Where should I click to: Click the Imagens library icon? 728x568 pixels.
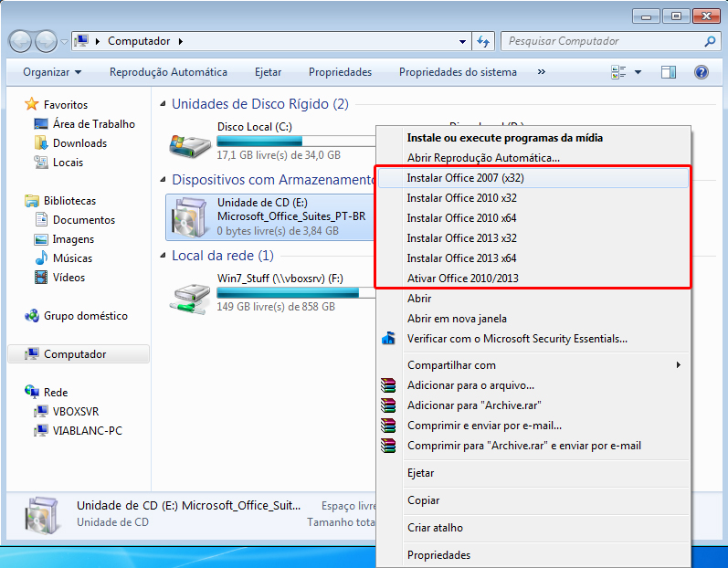pos(41,239)
